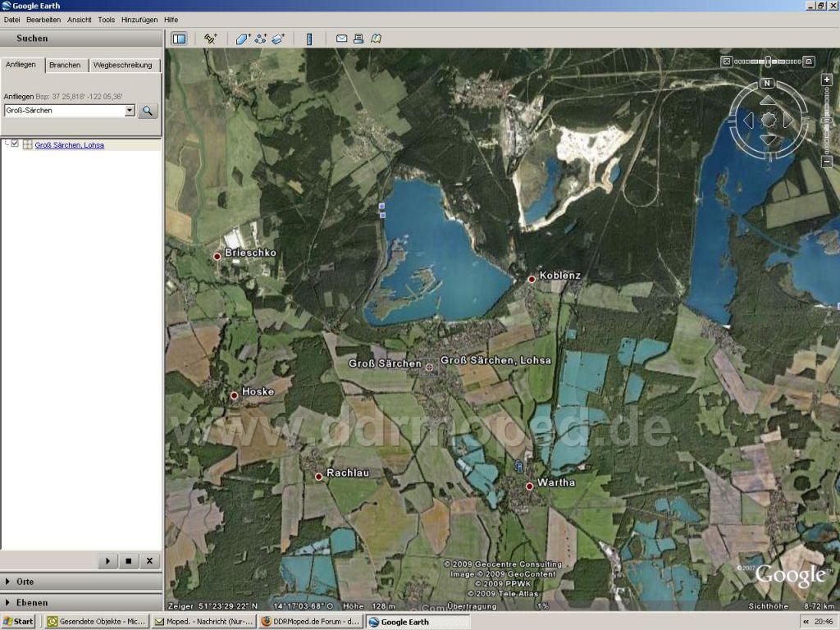The image size is (840, 630).
Task: Select the add polygon tool
Action: click(243, 39)
